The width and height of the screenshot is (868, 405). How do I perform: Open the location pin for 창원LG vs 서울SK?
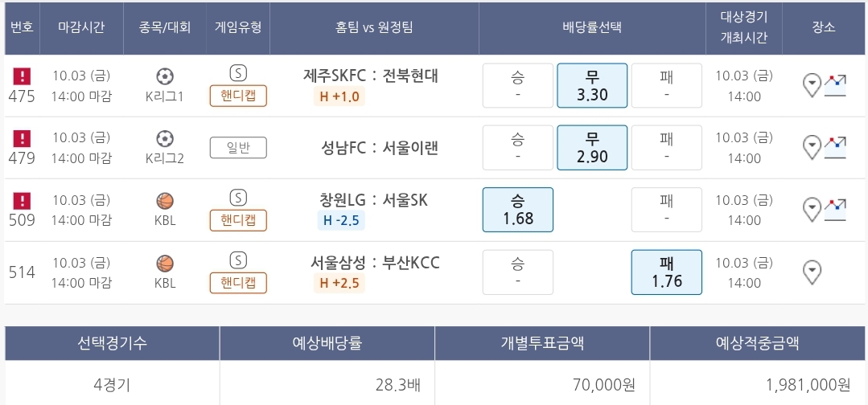(x=812, y=209)
